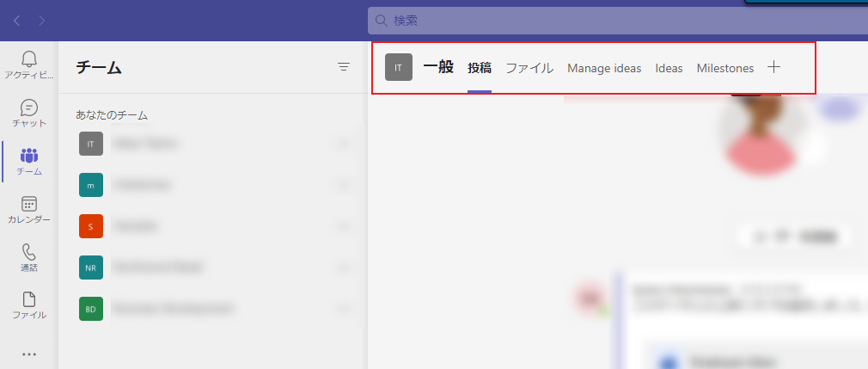Click the 一般 channel title
This screenshot has width=868, height=369.
pyautogui.click(x=438, y=68)
